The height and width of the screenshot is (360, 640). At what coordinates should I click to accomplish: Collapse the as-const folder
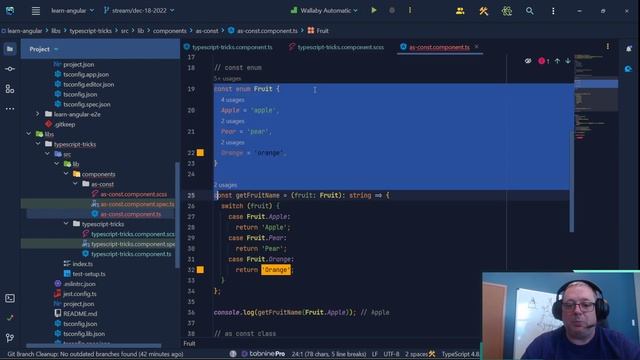76,184
